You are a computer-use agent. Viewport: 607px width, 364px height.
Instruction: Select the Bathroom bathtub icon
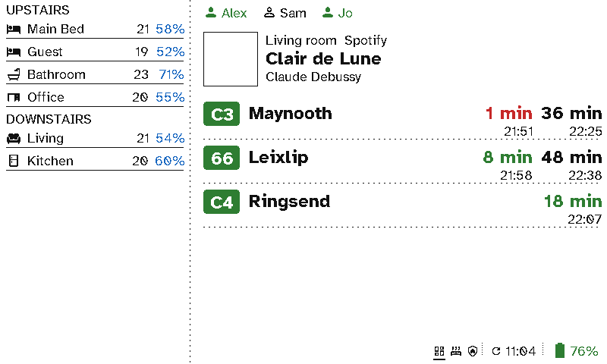coord(14,74)
